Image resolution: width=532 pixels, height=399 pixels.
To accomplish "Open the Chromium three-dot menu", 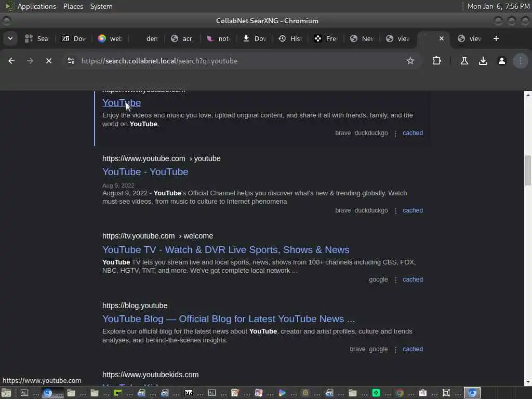I will click(521, 61).
